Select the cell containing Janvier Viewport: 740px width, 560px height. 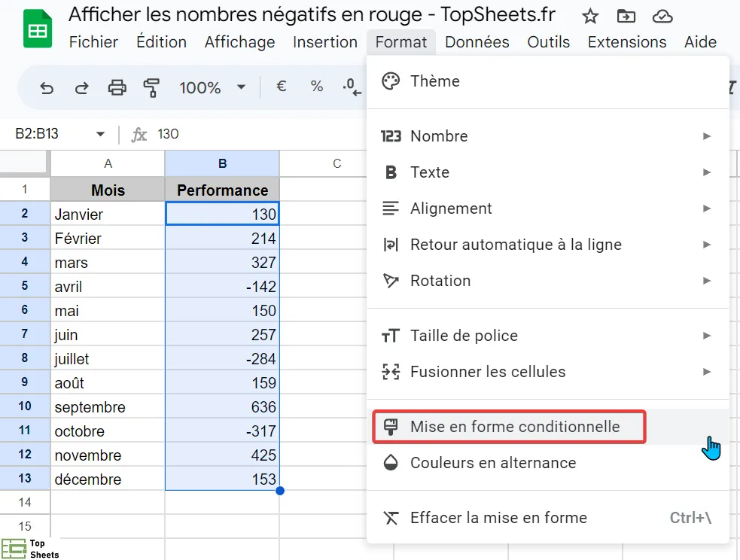point(108,215)
